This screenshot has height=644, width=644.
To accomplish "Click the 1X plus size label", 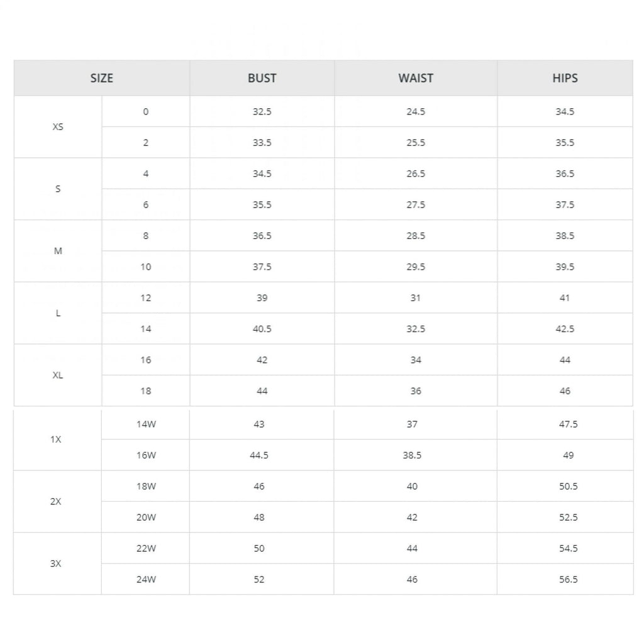I will [56, 440].
